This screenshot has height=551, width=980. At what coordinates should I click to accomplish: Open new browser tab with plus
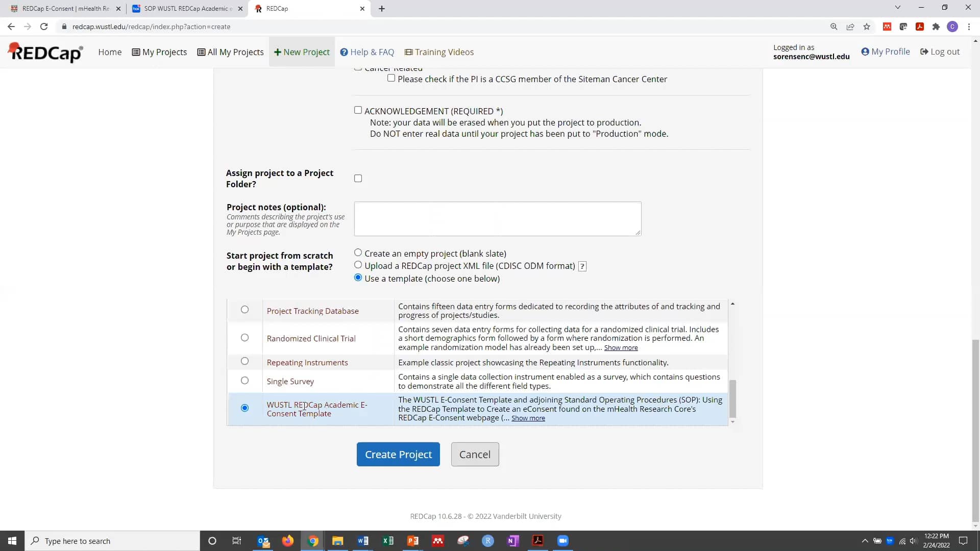pos(382,9)
